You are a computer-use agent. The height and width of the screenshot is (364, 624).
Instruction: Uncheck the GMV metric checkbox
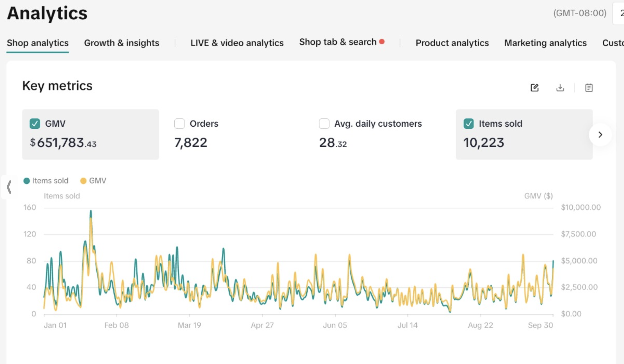(35, 124)
